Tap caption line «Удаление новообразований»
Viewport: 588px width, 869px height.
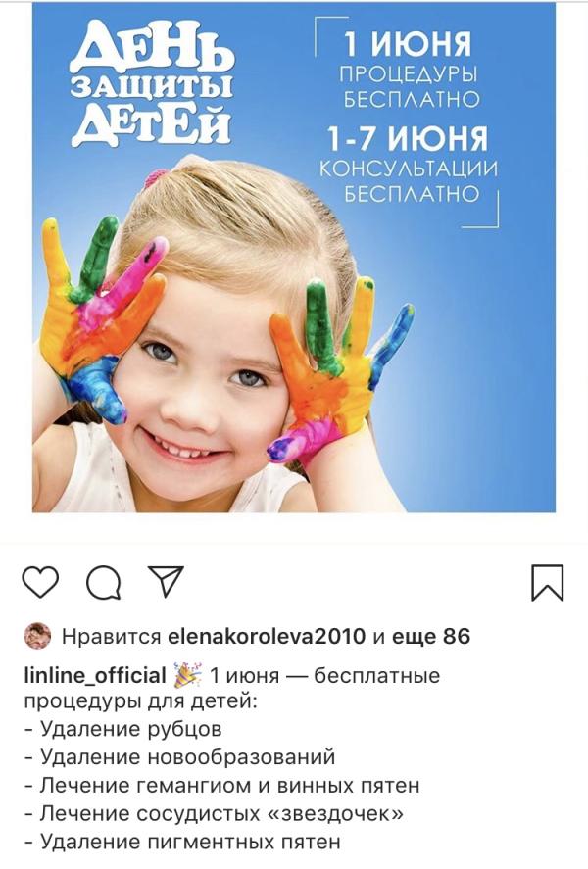pos(180,757)
